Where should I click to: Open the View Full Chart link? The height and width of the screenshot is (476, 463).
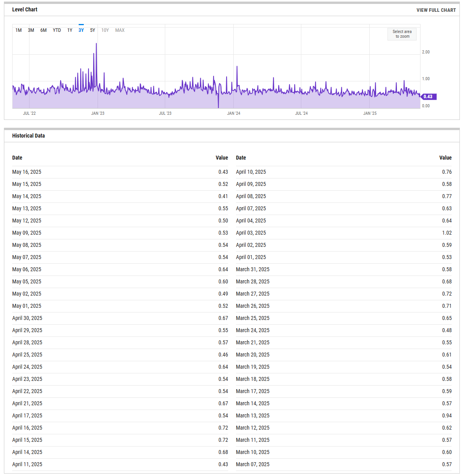[x=436, y=10]
